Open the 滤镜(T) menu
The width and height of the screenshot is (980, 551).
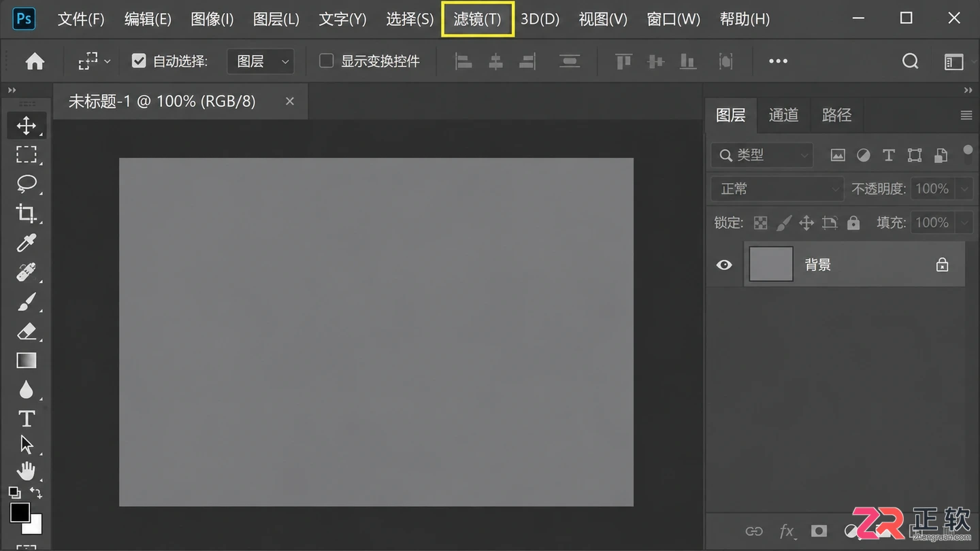[478, 19]
